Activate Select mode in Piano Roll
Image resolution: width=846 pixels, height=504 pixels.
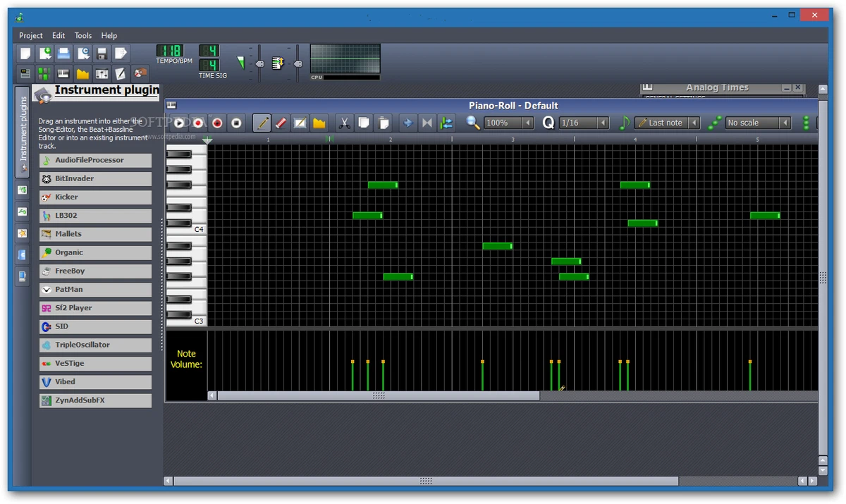[x=300, y=123]
